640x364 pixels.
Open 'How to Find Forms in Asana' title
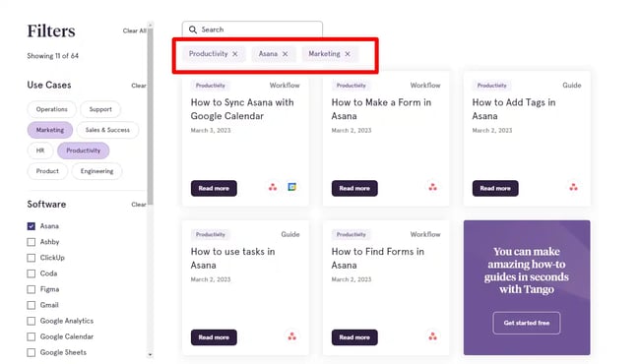(x=377, y=259)
